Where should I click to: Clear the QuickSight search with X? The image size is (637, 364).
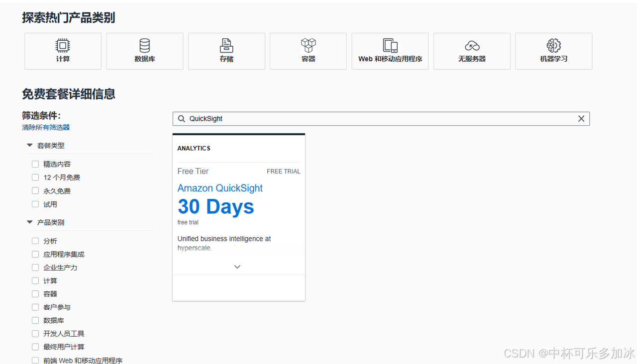[581, 119]
